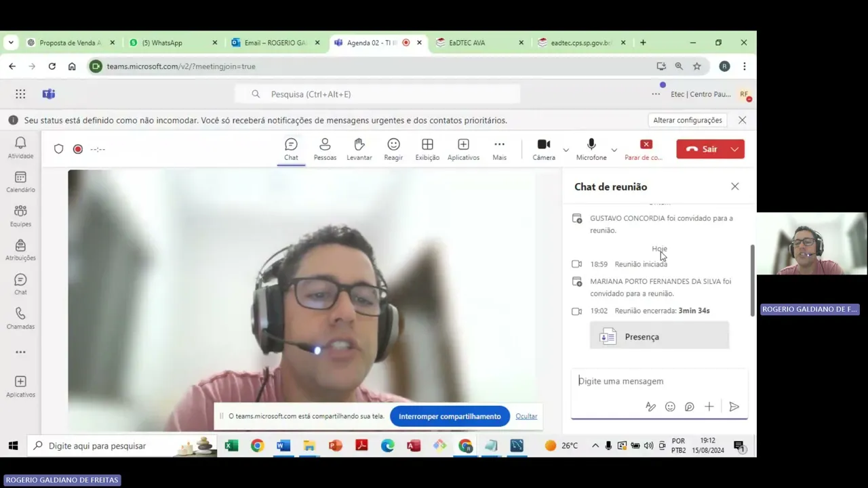This screenshot has width=868, height=488.
Task: Open Chamadas in the Teams sidebar
Action: coord(20,318)
